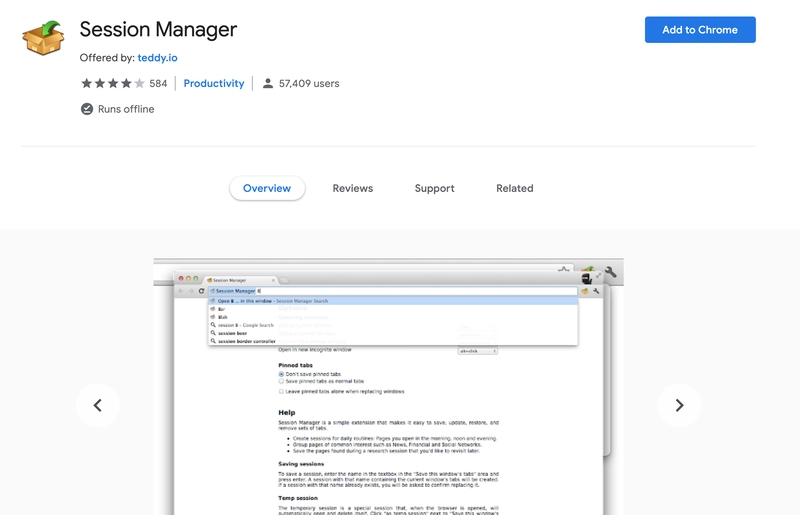Click the 57,409 users text

pyautogui.click(x=309, y=83)
